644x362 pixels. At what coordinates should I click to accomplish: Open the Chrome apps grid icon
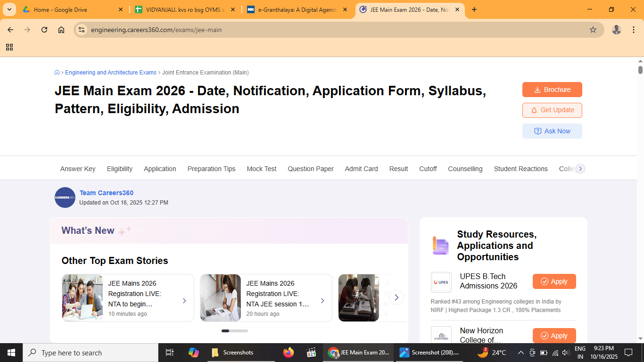point(9,47)
